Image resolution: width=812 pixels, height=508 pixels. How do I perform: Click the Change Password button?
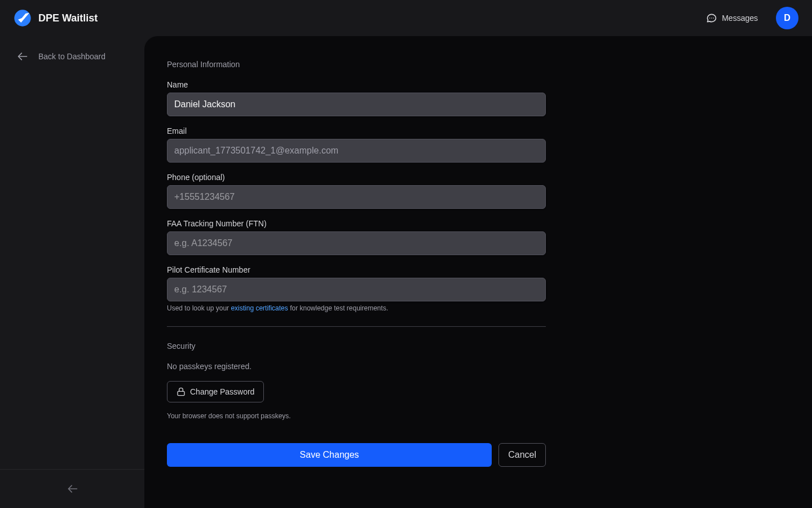pyautogui.click(x=215, y=391)
